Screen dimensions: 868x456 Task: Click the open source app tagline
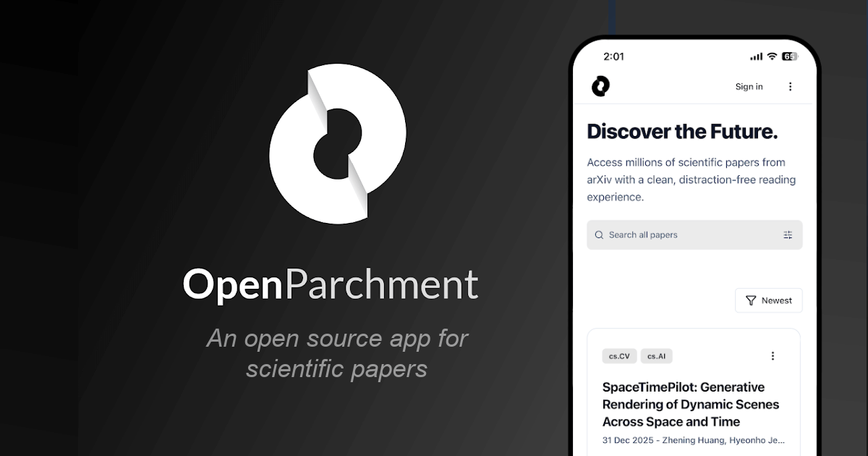[x=337, y=353]
